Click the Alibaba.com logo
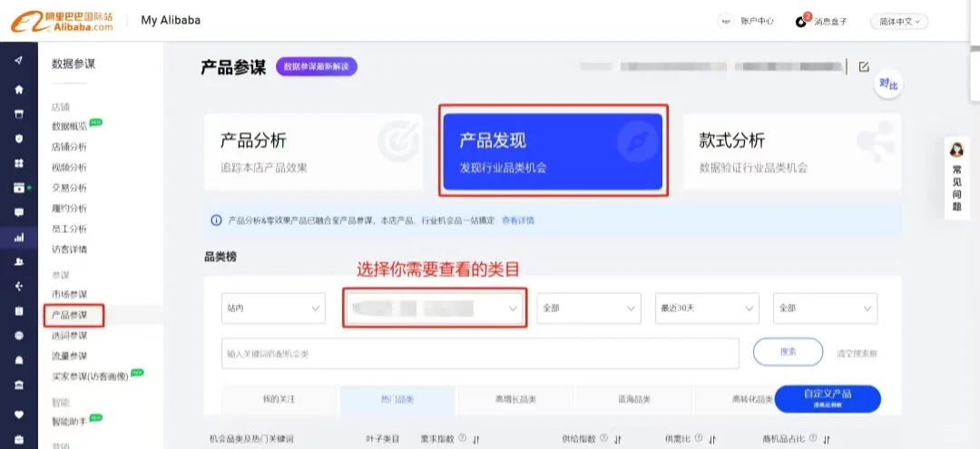Screen dimensions: 980x449 [x=62, y=21]
